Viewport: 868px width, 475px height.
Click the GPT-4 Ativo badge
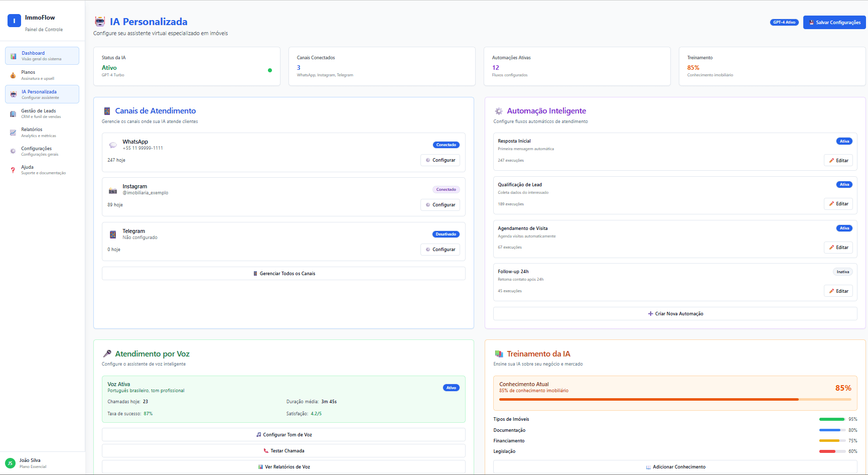[784, 22]
